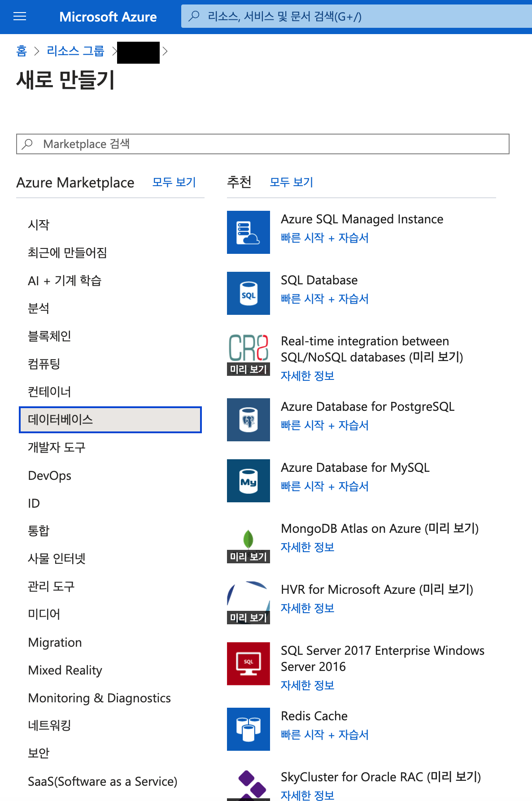The width and height of the screenshot is (532, 801).
Task: Open quick start link under Azure Database for MySQL
Action: (325, 486)
